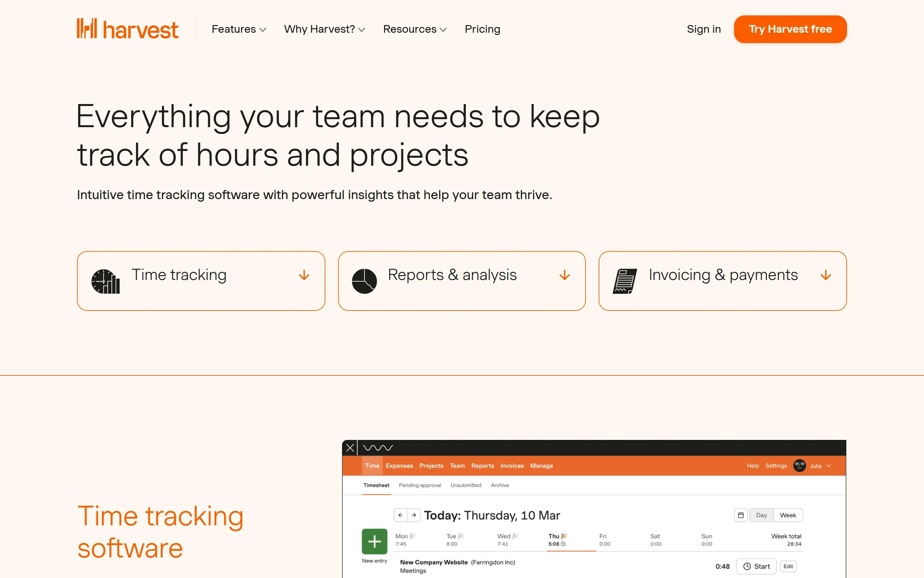Click Julia's avatar icon

point(799,466)
